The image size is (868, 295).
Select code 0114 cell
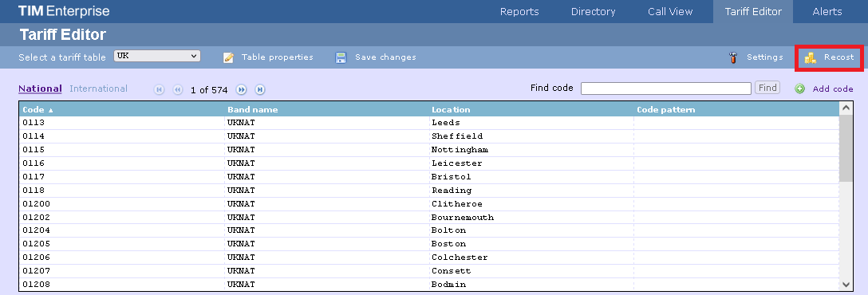pos(122,136)
